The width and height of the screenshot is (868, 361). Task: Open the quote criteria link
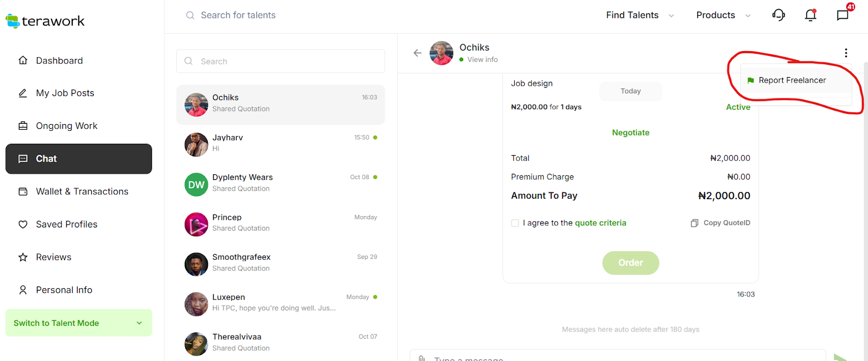(x=600, y=223)
